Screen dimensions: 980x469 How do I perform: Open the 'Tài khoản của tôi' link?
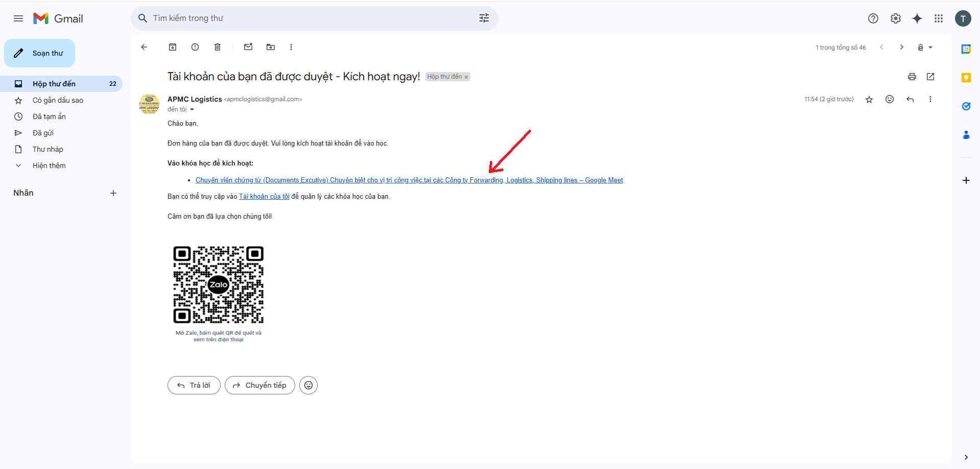pos(264,196)
